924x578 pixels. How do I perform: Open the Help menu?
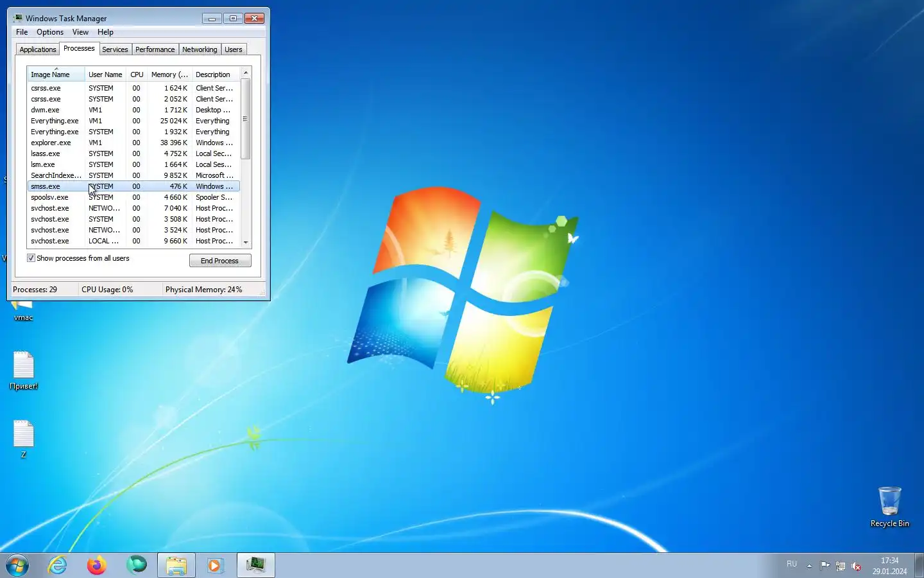point(105,32)
